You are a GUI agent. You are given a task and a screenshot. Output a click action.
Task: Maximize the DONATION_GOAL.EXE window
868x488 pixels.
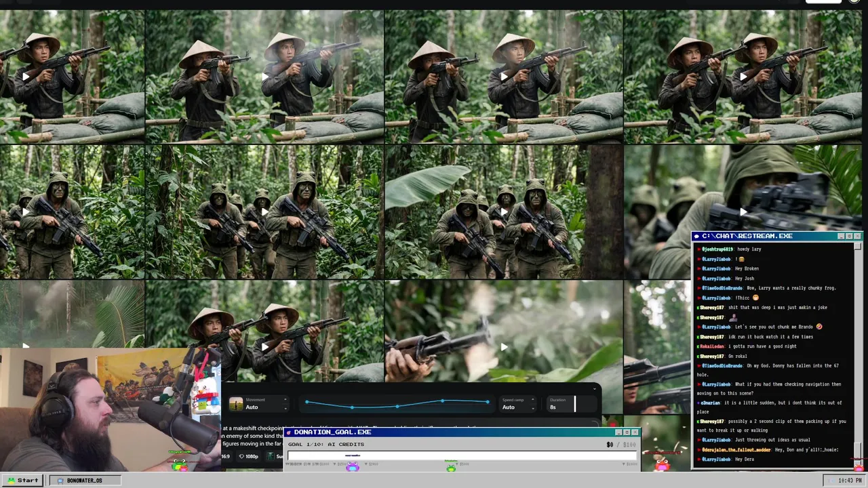click(626, 432)
